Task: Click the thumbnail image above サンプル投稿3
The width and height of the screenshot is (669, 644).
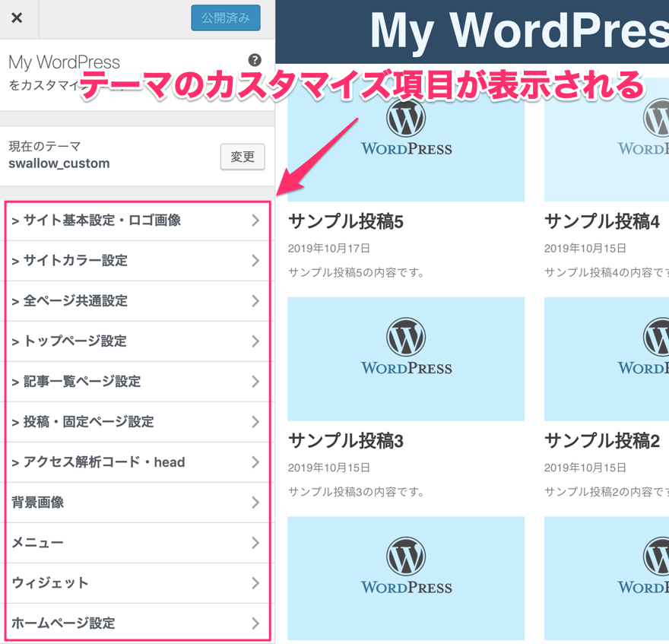Action: [406, 359]
